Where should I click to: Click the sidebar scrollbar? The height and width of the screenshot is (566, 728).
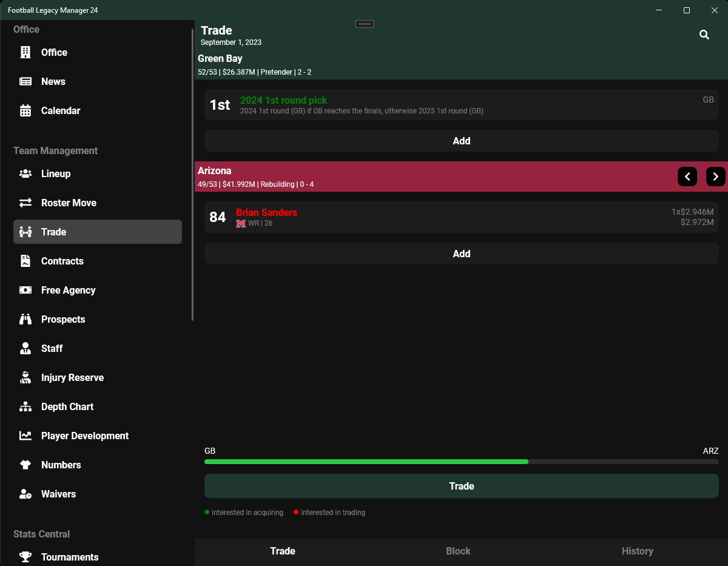[x=192, y=175]
